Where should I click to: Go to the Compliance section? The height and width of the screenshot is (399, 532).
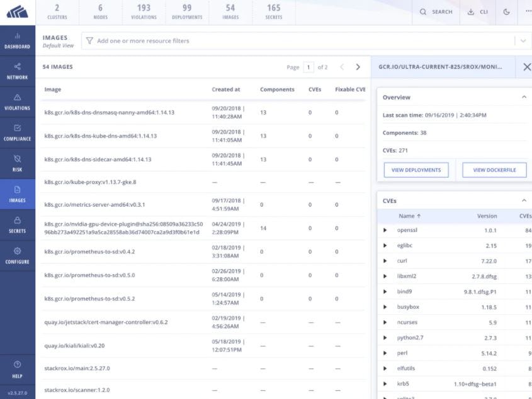[x=17, y=133]
